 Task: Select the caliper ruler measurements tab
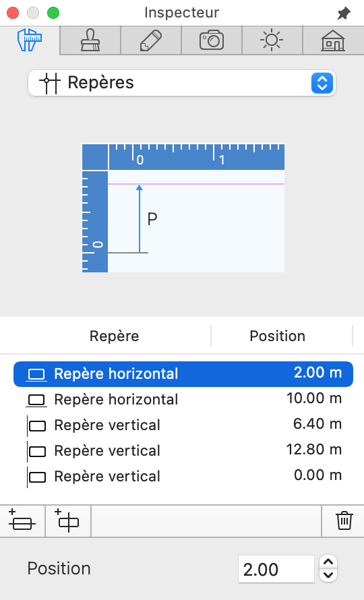click(x=30, y=40)
